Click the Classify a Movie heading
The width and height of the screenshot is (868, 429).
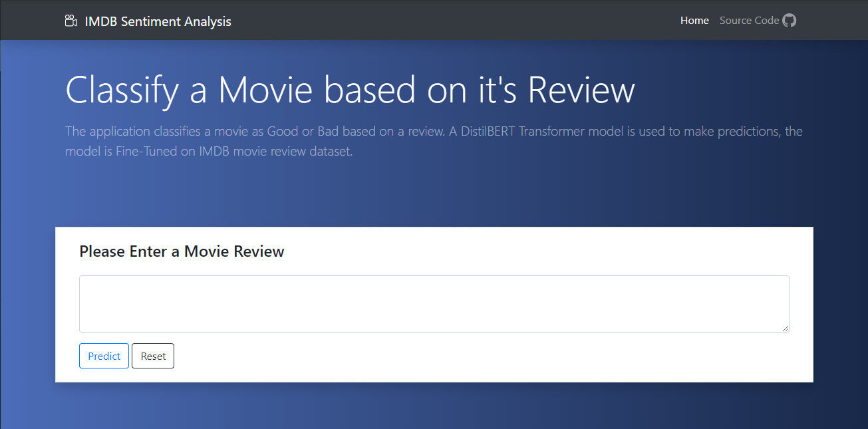(x=349, y=90)
